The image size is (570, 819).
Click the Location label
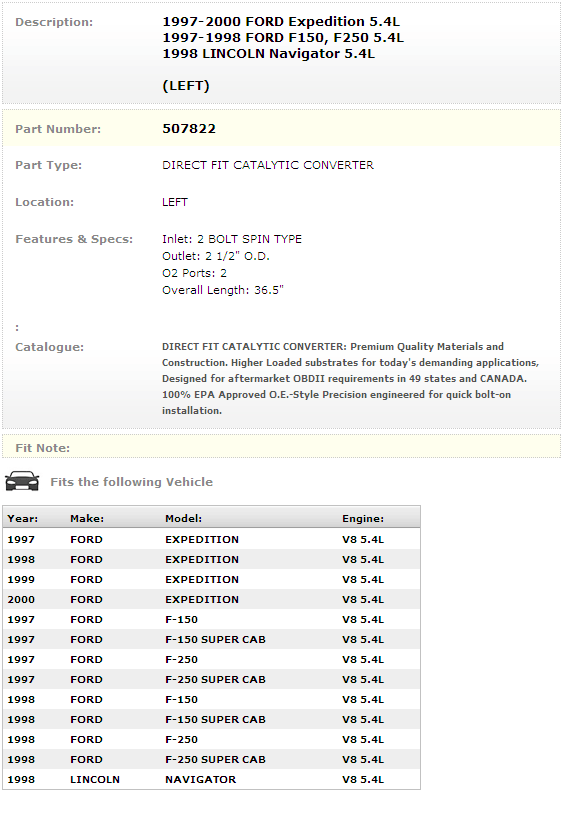click(44, 202)
